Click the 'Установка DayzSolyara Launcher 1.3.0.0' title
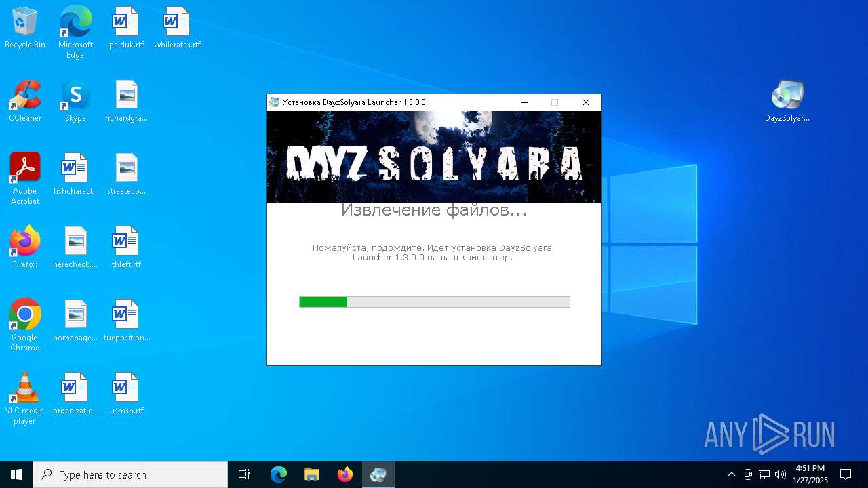Image resolution: width=868 pixels, height=488 pixels. (x=354, y=102)
